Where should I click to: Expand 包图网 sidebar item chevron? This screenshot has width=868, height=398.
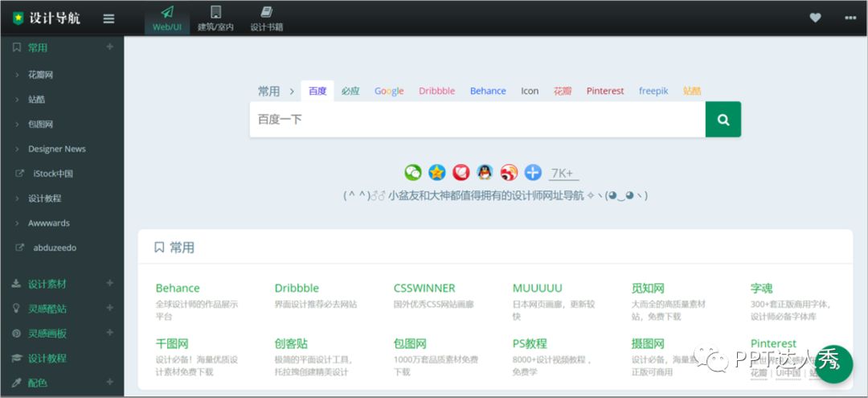point(17,125)
